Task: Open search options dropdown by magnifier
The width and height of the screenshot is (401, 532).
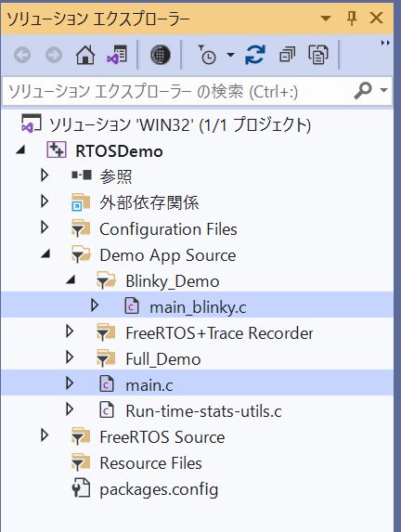Action: tap(383, 90)
